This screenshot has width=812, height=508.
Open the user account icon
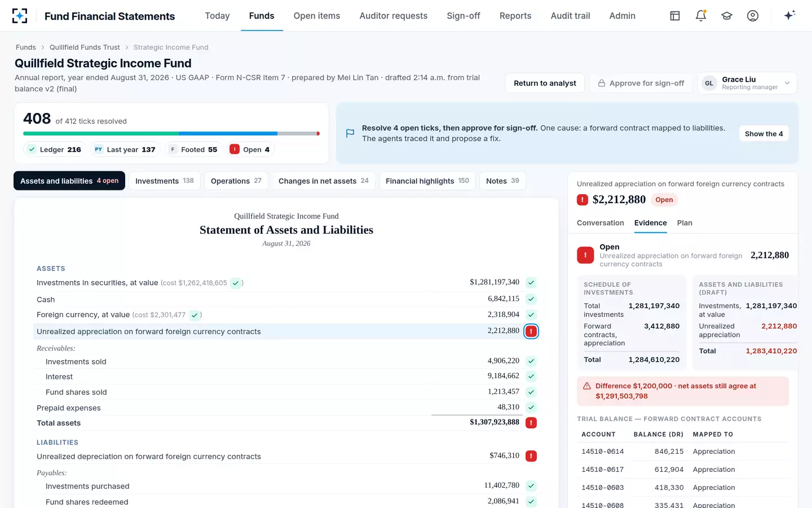tap(753, 16)
